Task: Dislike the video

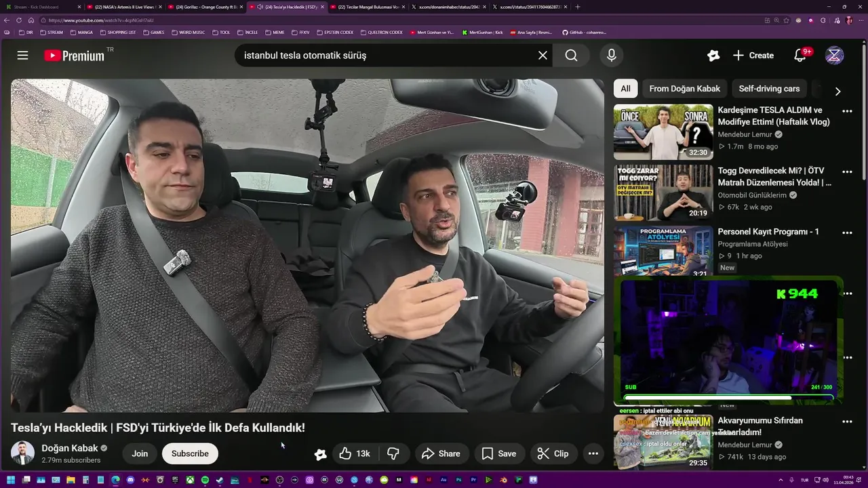Action: [x=393, y=453]
